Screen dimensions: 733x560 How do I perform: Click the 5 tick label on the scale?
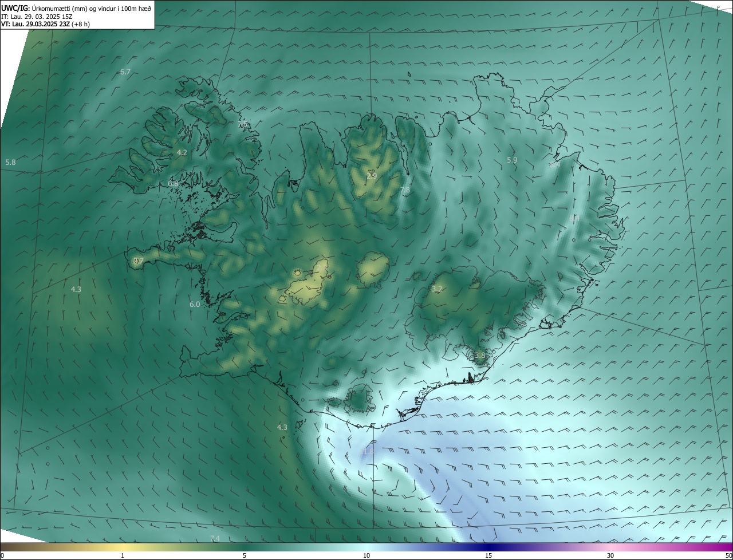245,555
